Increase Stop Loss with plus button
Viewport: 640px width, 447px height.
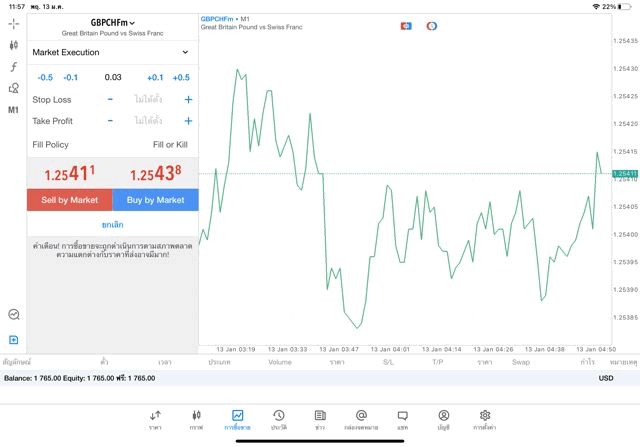click(x=188, y=100)
